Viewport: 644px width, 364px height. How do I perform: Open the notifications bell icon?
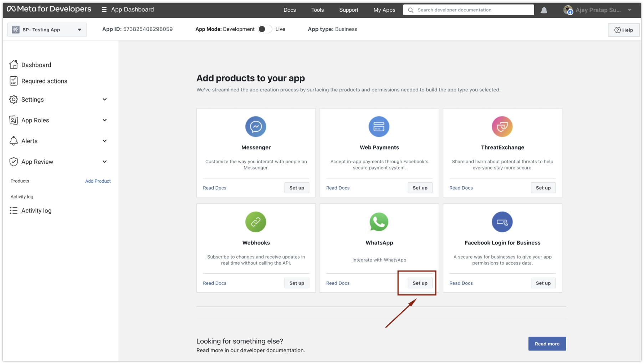point(544,10)
